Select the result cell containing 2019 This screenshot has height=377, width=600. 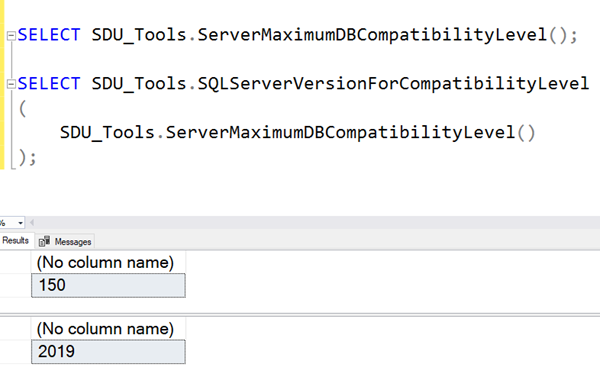click(108, 351)
